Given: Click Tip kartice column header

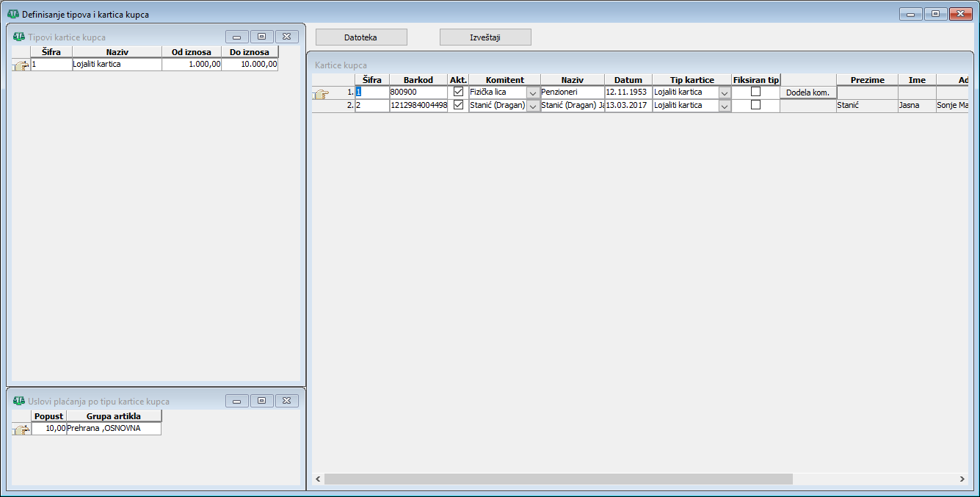Looking at the screenshot, I should [692, 80].
